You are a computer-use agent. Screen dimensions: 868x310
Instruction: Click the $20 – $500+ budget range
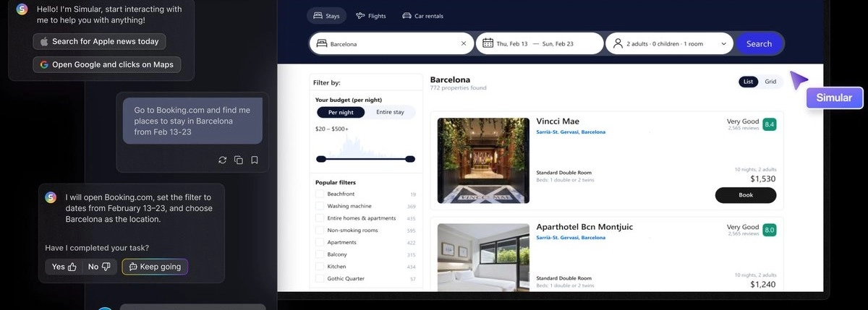point(331,129)
